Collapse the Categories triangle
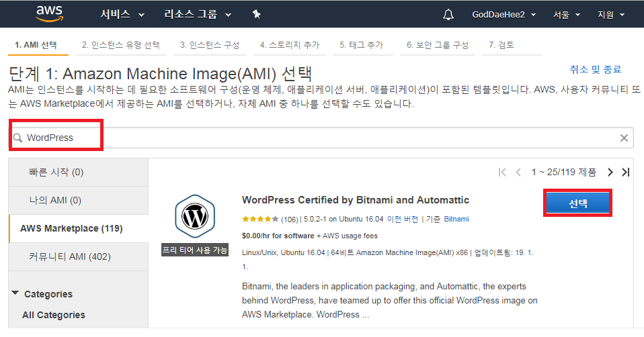The width and height of the screenshot is (644, 337). click(15, 293)
